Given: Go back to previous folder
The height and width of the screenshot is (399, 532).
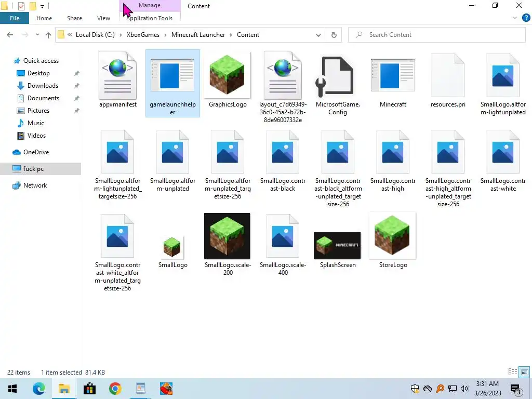Looking at the screenshot, I should (x=10, y=35).
